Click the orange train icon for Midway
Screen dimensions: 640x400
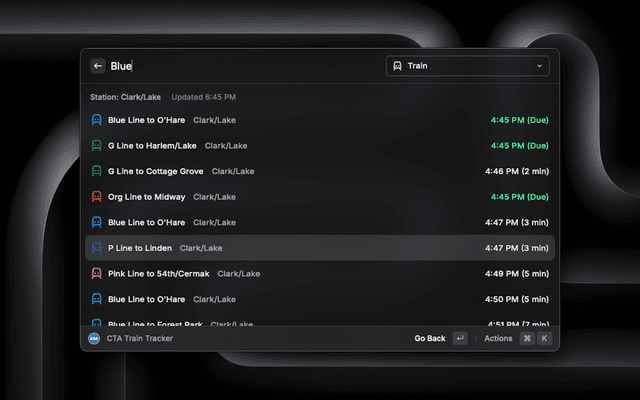point(96,197)
